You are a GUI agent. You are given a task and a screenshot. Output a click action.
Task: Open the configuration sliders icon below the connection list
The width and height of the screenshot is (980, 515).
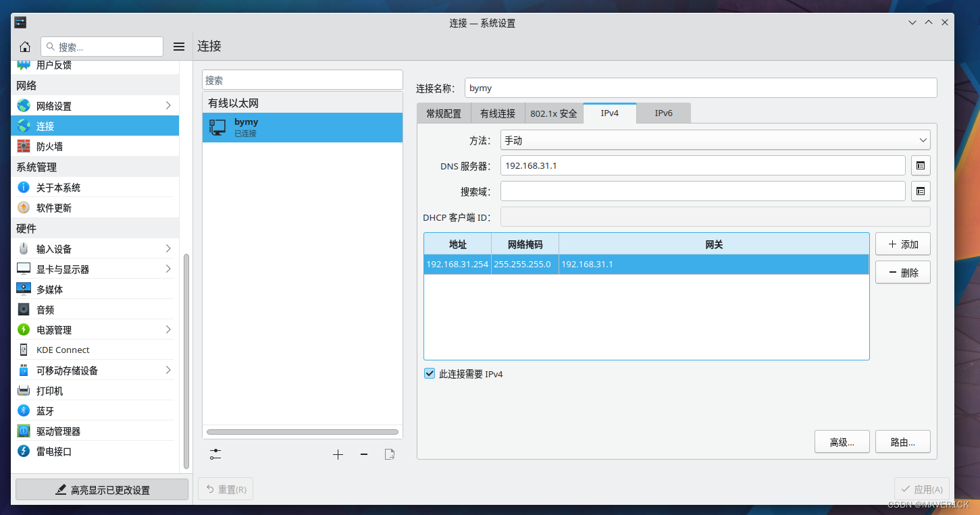[215, 454]
